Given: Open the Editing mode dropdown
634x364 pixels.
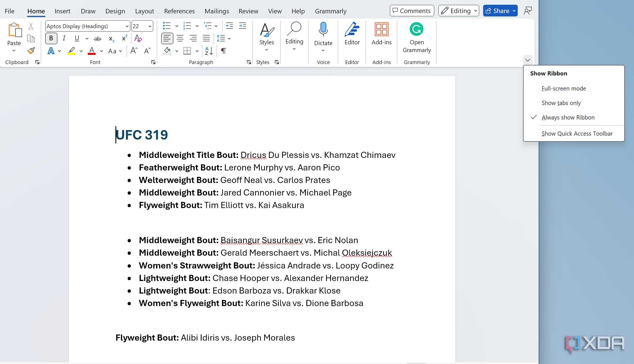Looking at the screenshot, I should [459, 11].
